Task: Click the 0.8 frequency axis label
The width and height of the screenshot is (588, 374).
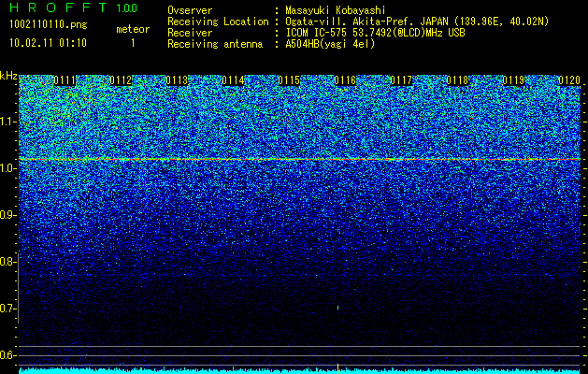Action: tap(7, 262)
